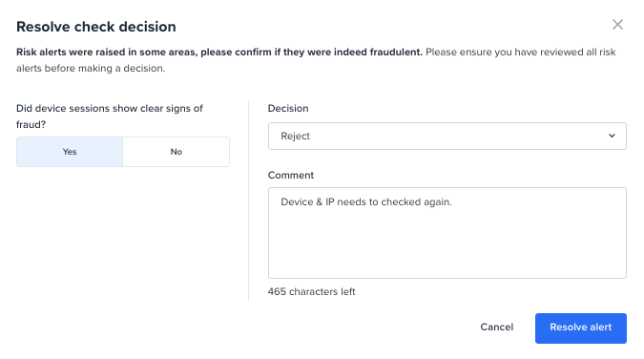Click the Resolve check decision title
The height and width of the screenshot is (359, 644).
(x=96, y=27)
